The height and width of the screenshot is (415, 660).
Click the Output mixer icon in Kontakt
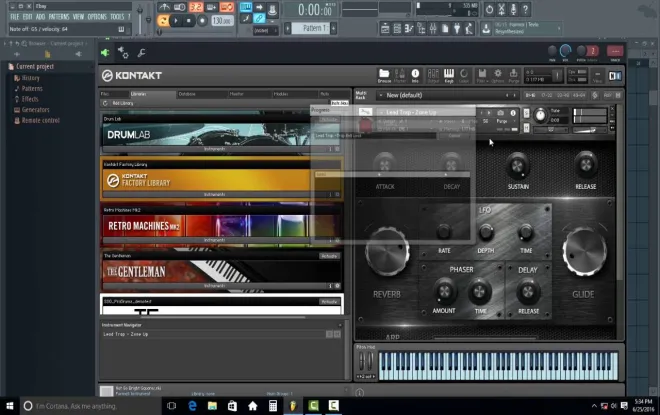point(433,75)
